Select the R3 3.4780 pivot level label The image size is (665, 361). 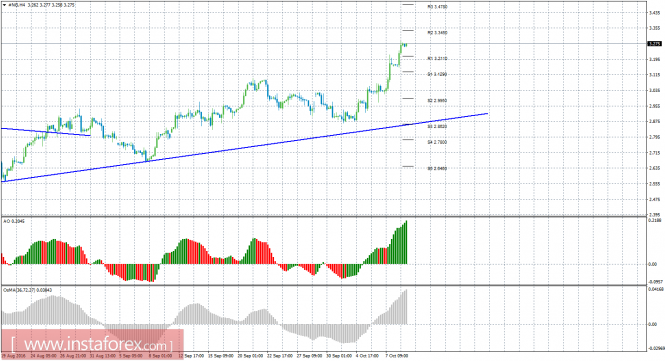point(437,7)
